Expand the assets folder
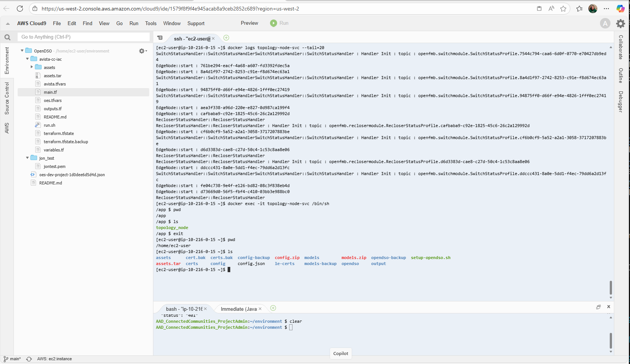This screenshot has height=364, width=630. [32, 67]
